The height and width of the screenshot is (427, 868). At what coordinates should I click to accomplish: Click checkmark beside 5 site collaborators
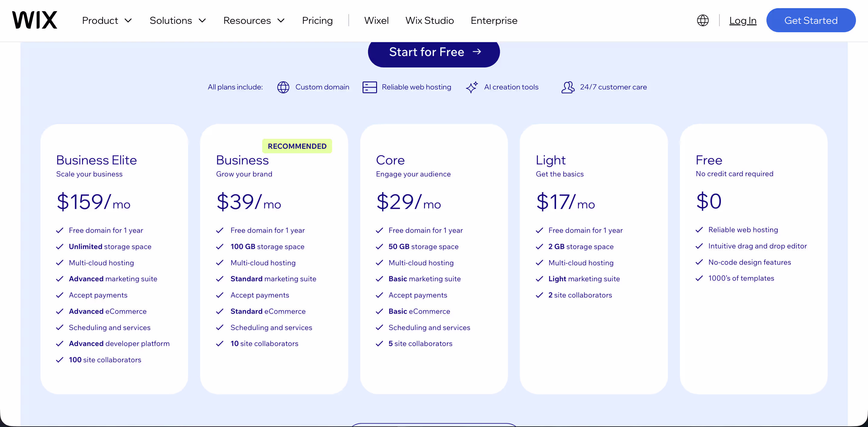click(x=379, y=344)
